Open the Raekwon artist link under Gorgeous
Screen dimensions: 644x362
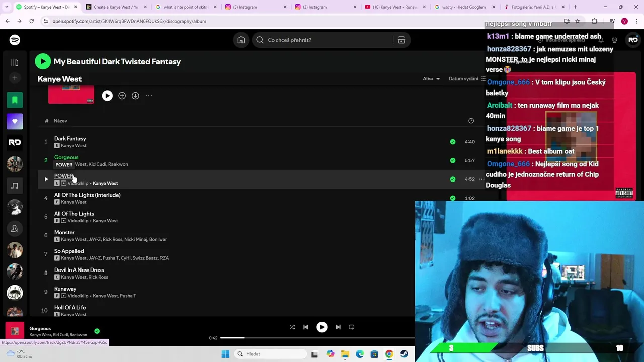point(118,164)
